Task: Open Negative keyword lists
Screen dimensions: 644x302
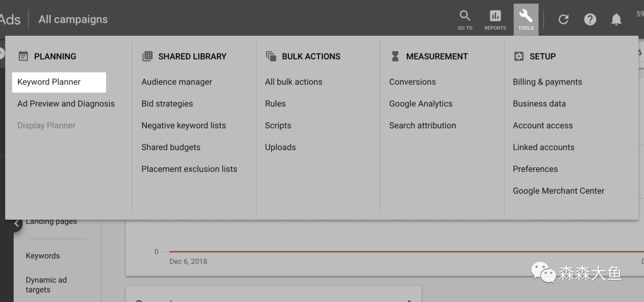Action: pos(184,126)
